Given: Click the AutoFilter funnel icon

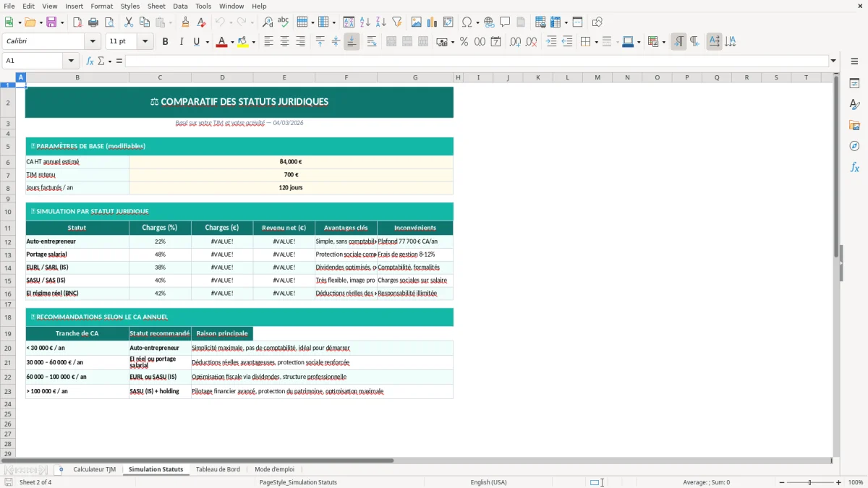Looking at the screenshot, I should 397,22.
